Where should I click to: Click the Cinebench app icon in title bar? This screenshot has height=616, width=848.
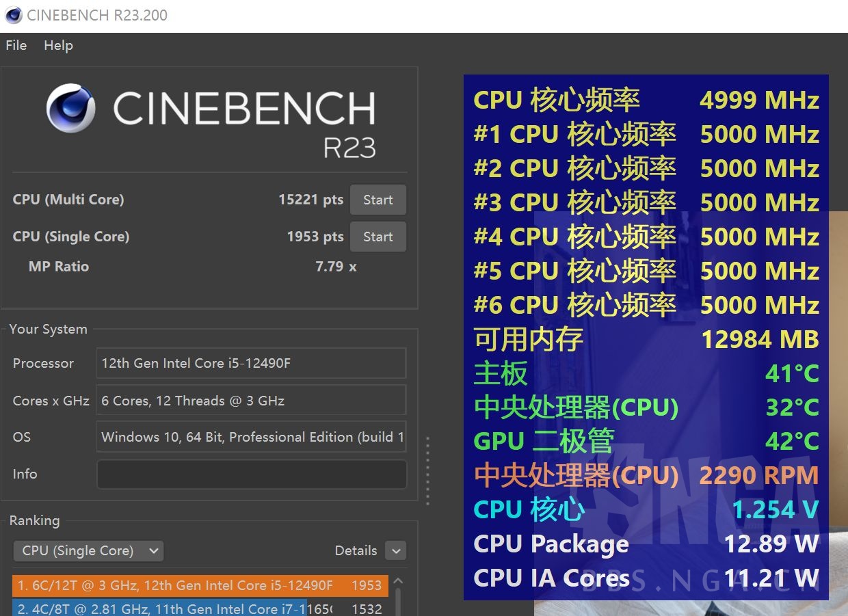click(x=13, y=15)
